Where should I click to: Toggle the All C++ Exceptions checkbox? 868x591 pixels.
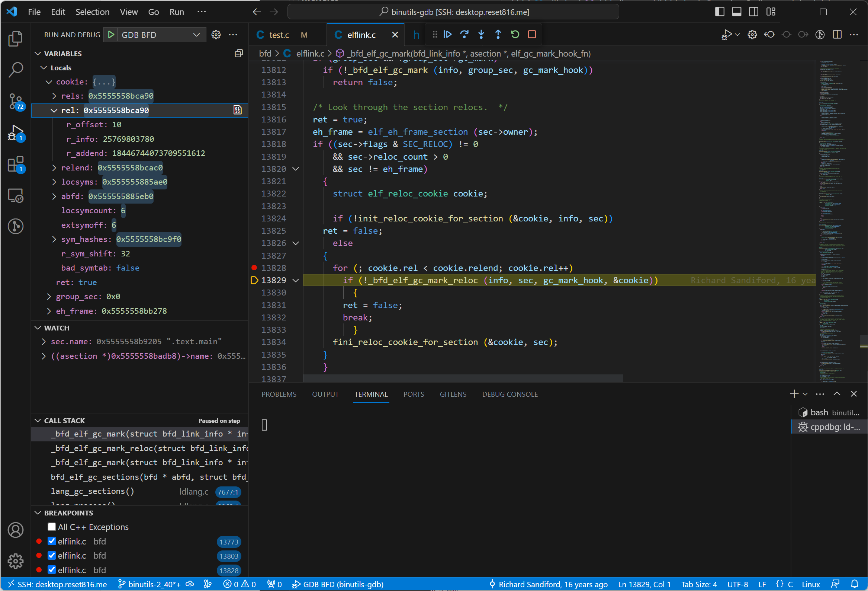52,527
